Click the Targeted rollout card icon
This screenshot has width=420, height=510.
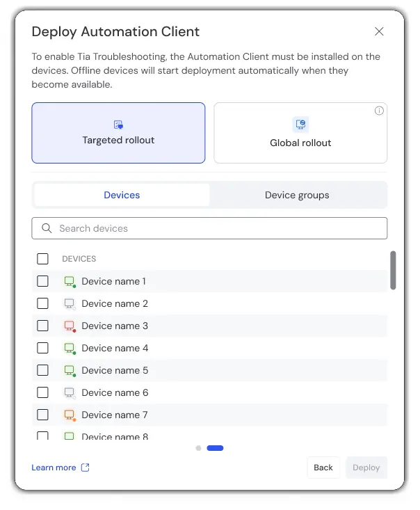pos(118,125)
